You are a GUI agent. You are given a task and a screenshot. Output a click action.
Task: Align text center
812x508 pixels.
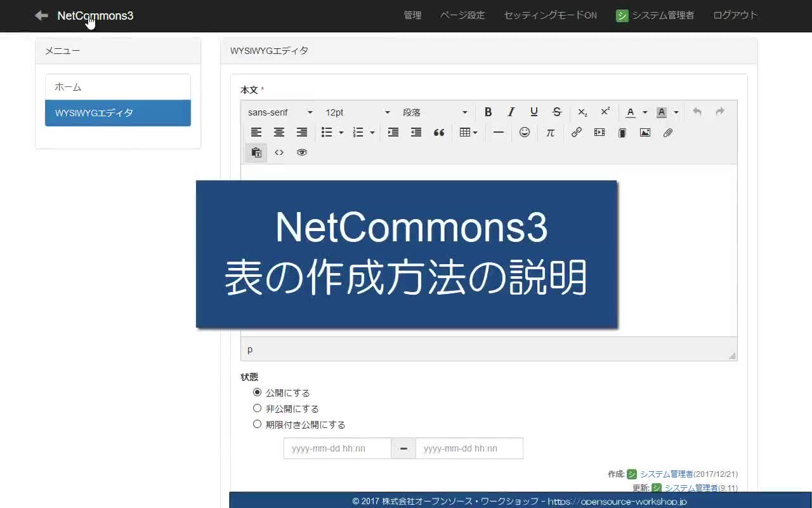click(x=278, y=133)
